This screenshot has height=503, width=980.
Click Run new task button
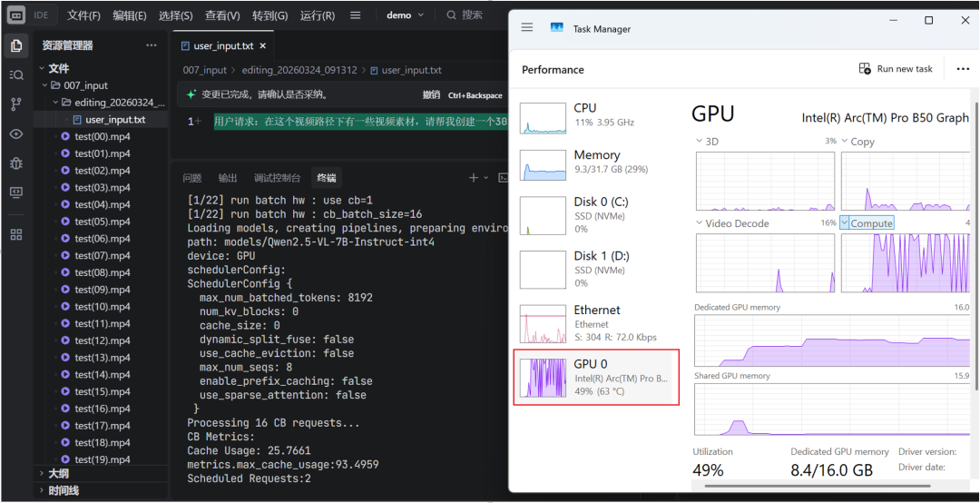click(x=896, y=69)
